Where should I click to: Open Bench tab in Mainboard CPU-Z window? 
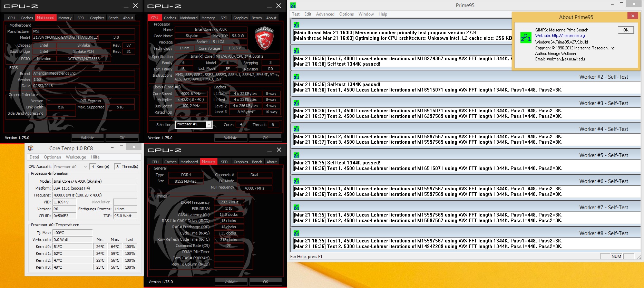(x=113, y=18)
